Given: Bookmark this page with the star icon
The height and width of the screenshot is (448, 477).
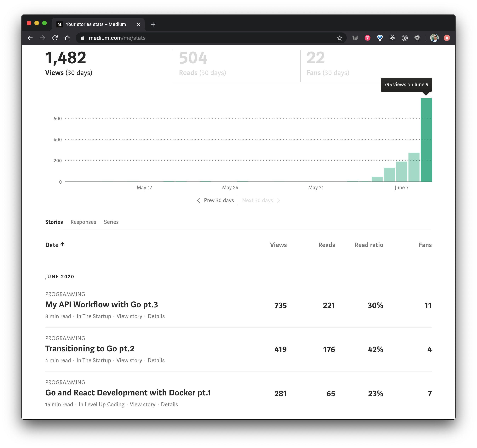Looking at the screenshot, I should tap(340, 38).
